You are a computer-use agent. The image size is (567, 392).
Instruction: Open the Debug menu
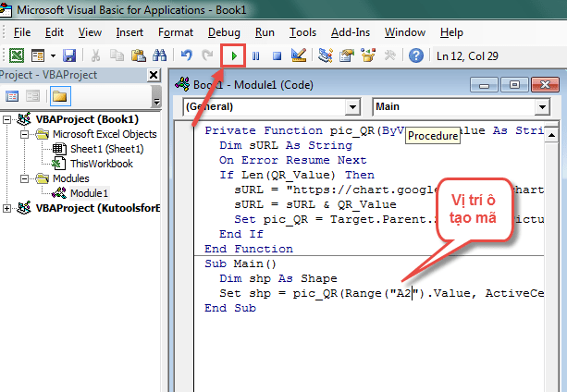224,32
